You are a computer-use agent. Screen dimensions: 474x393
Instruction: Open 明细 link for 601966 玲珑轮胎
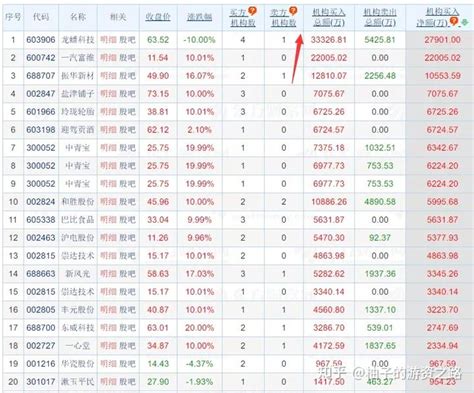pos(108,112)
